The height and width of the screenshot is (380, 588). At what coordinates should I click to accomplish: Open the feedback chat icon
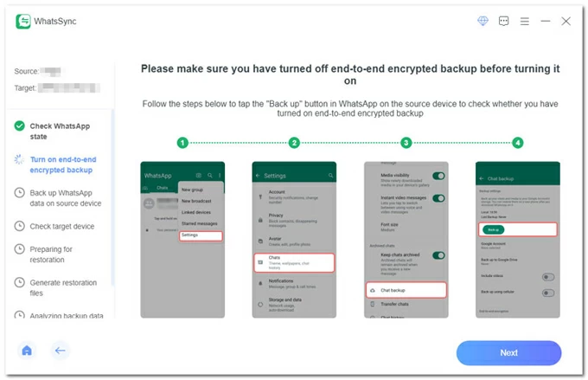(504, 22)
